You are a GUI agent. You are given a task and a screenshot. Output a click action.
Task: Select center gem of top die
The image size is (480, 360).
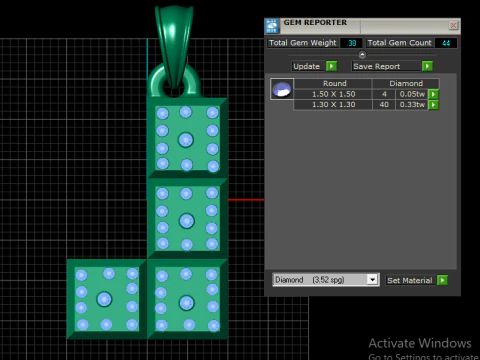coord(186,140)
